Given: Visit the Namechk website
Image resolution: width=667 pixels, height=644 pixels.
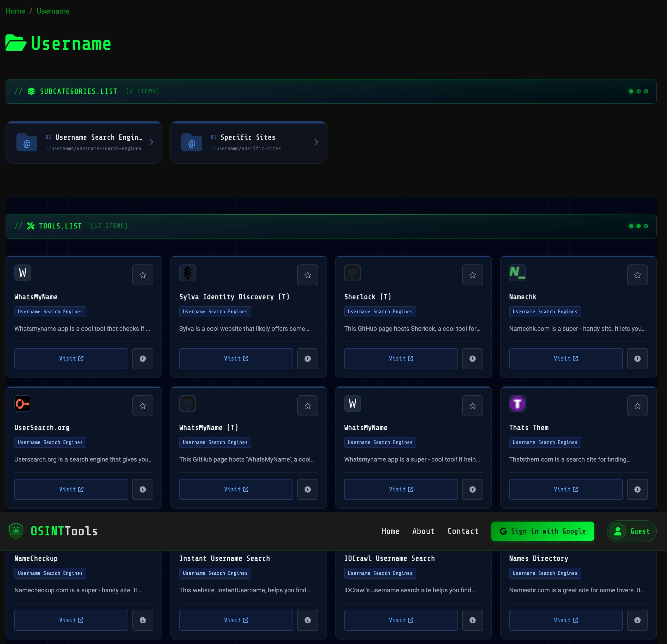Looking at the screenshot, I should pos(565,358).
